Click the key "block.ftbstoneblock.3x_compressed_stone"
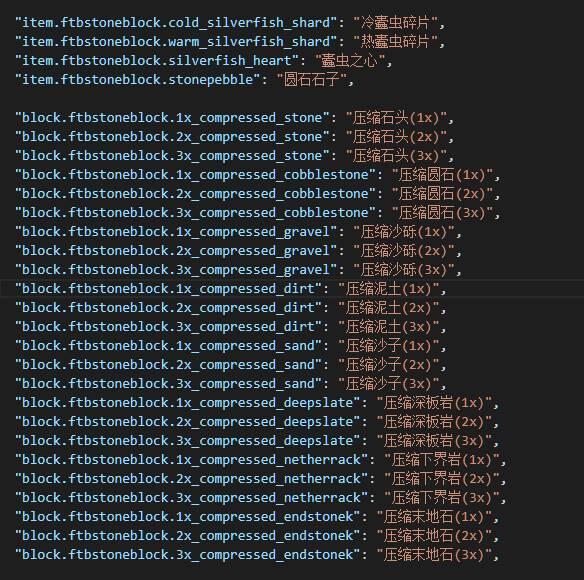The image size is (584, 580). point(173,156)
